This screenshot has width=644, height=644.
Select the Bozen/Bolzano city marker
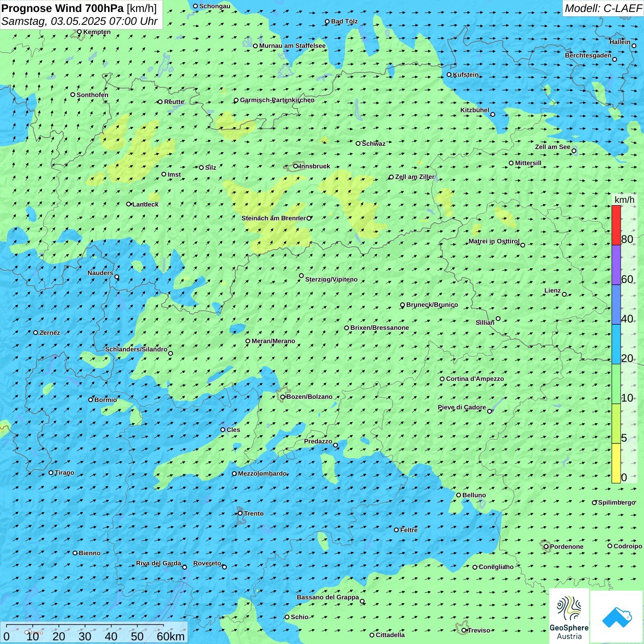pos(282,397)
